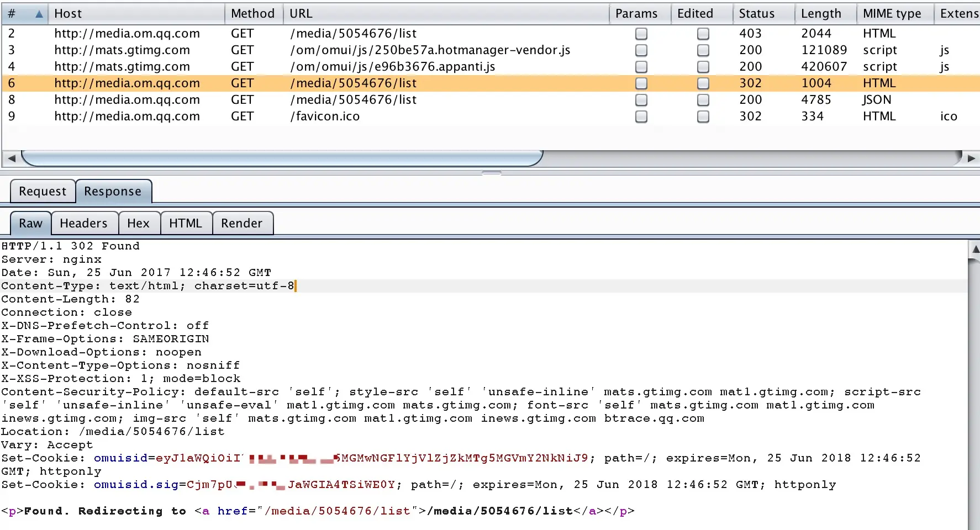Click the 'Server: nginx' header line
Image resolution: width=980 pixels, height=530 pixels.
click(x=51, y=259)
